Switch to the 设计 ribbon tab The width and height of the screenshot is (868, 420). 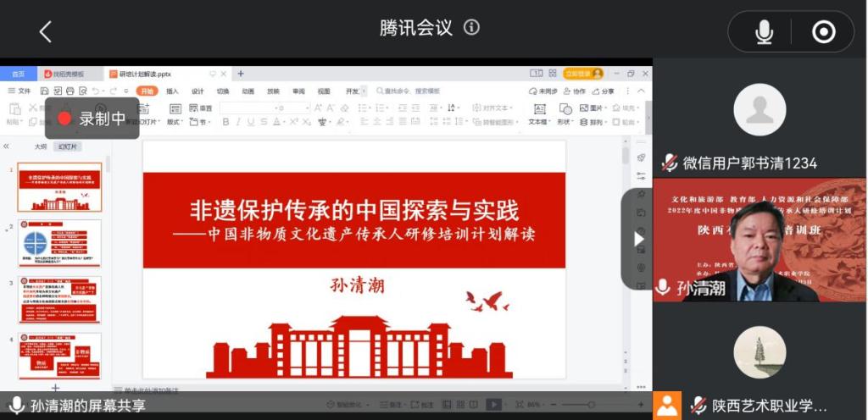(x=198, y=91)
